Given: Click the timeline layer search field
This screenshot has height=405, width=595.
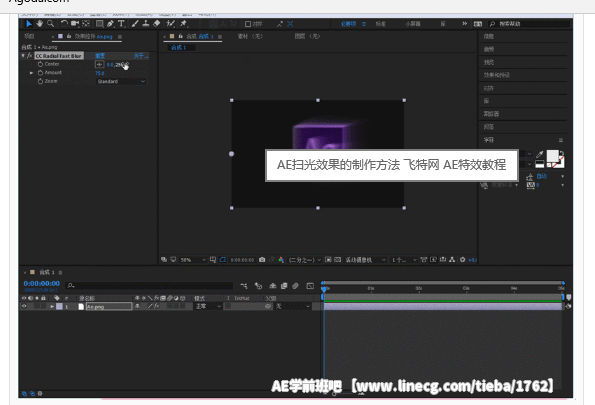Looking at the screenshot, I should tap(149, 285).
